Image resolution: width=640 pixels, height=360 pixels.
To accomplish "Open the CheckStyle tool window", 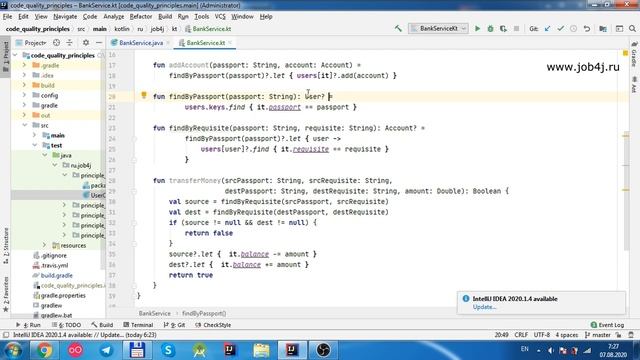I will tap(213, 325).
